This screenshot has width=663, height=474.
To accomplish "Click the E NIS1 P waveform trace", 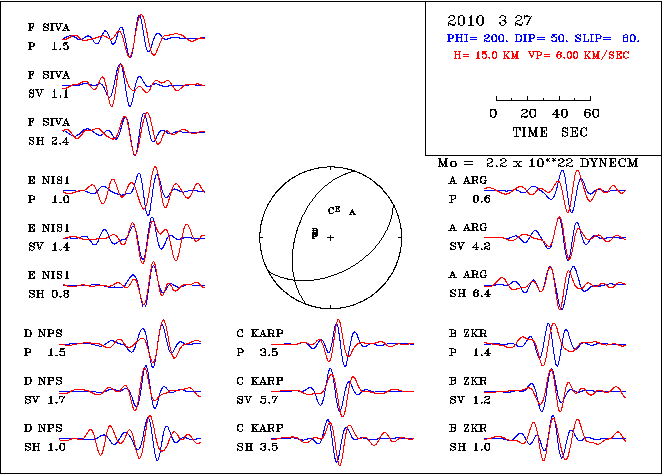I will coord(134,191).
